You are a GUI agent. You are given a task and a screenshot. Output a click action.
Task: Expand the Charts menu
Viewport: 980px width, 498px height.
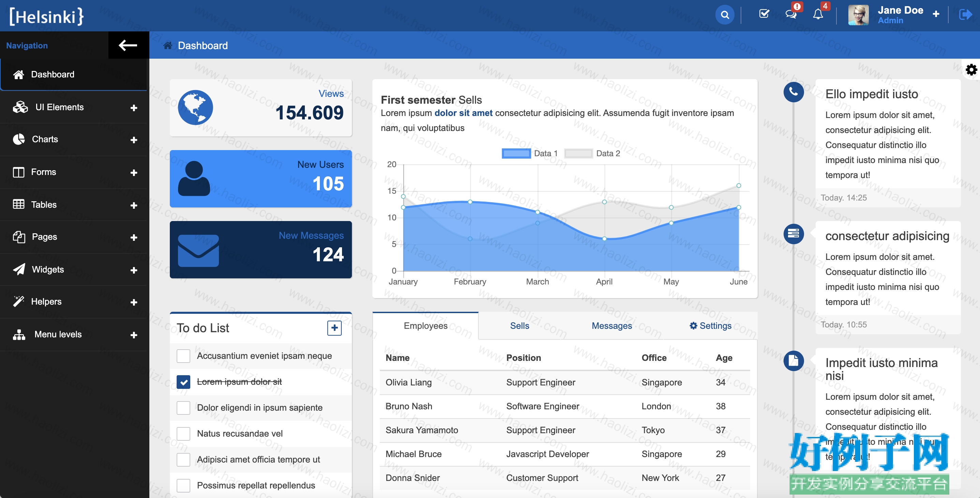(134, 140)
